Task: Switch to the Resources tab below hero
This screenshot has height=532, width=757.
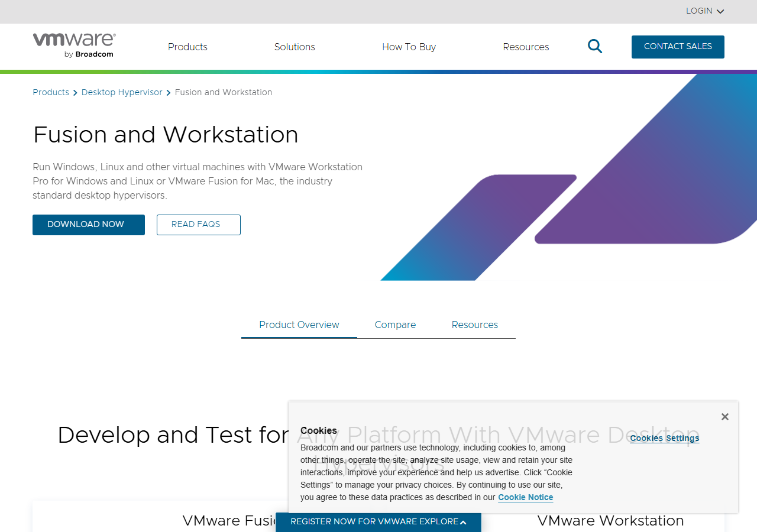Action: [x=475, y=325]
